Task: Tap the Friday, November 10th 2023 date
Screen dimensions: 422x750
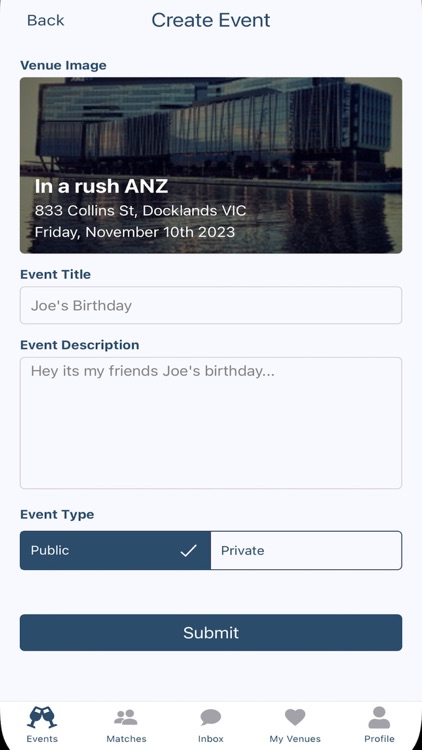Action: point(135,232)
